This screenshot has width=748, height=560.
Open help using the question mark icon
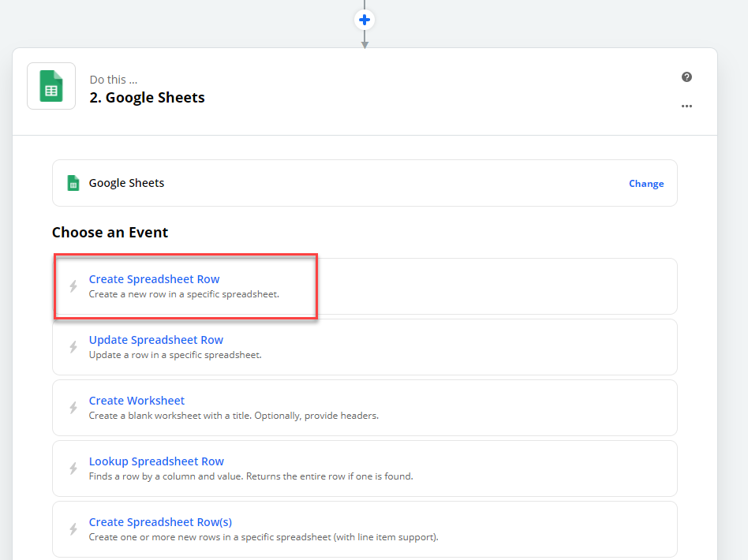pyautogui.click(x=686, y=77)
